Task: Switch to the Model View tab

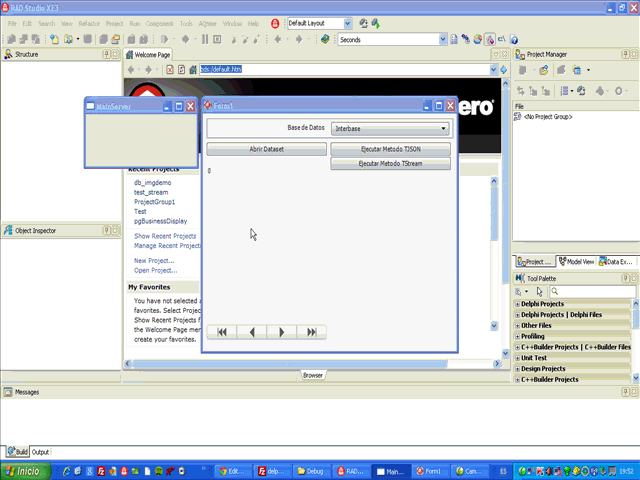Action: 577,262
